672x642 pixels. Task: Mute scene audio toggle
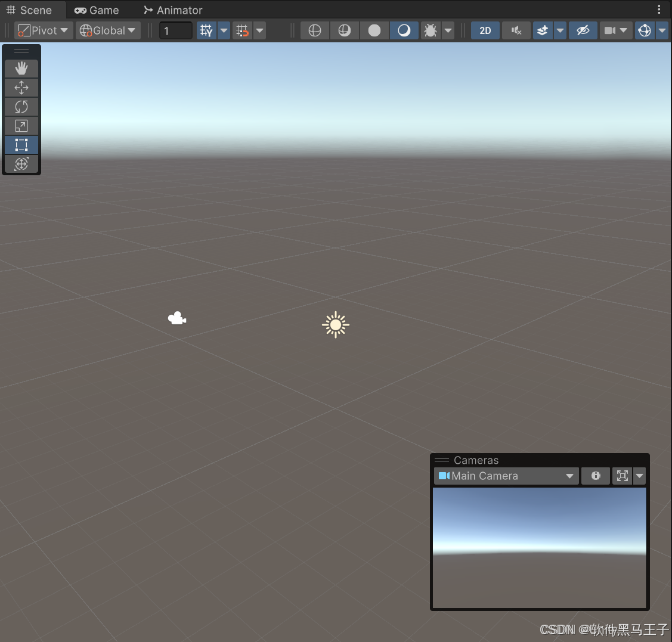(516, 30)
